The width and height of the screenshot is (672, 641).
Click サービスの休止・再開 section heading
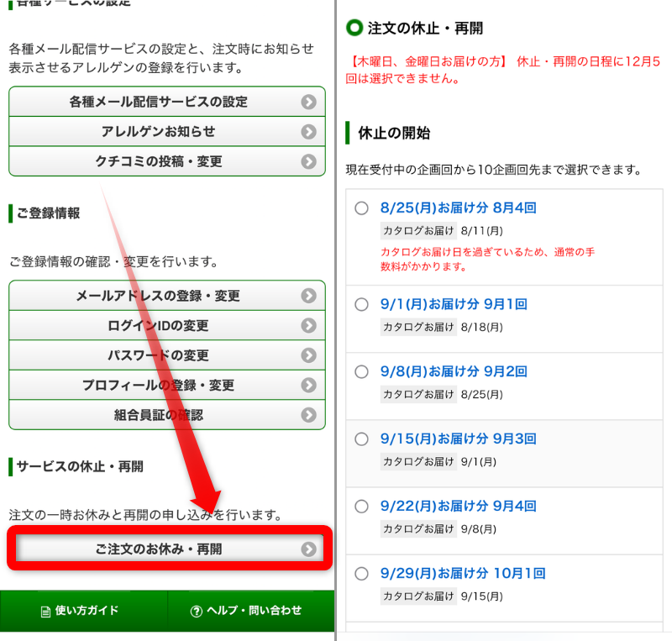tap(80, 466)
